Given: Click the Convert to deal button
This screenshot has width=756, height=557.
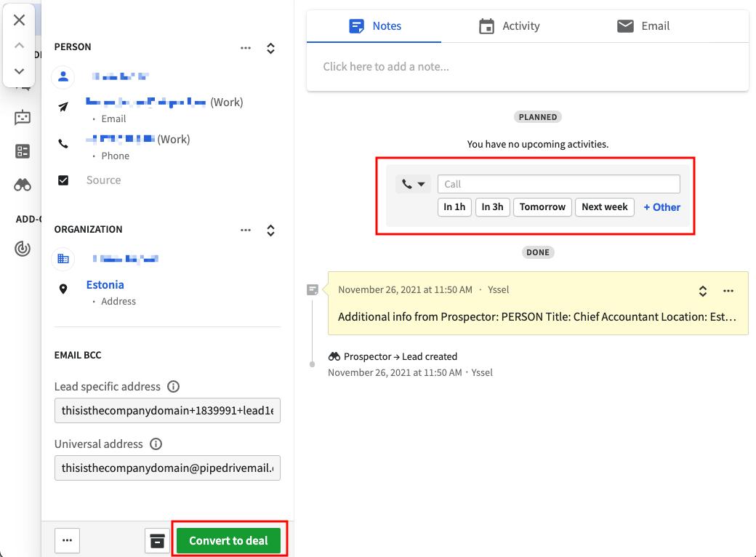Looking at the screenshot, I should point(230,540).
